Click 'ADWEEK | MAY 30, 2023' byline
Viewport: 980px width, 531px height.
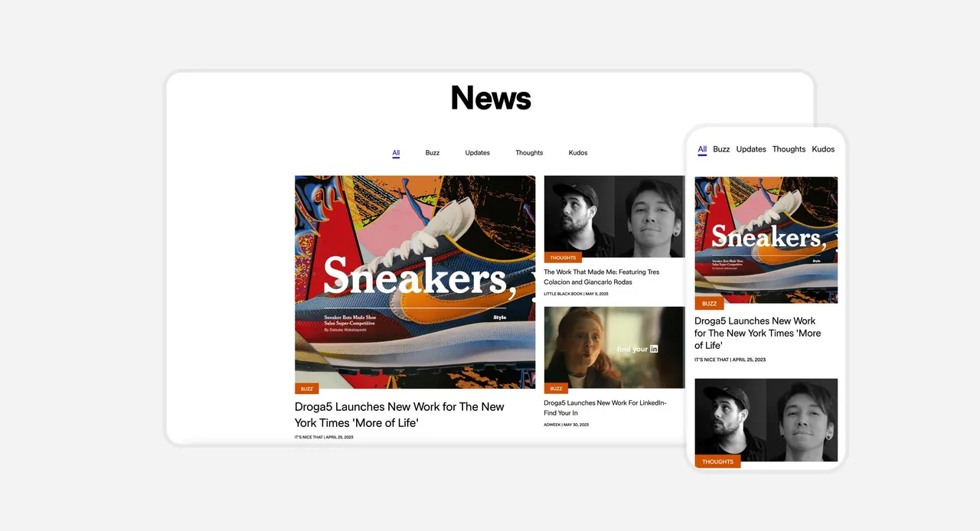[567, 425]
